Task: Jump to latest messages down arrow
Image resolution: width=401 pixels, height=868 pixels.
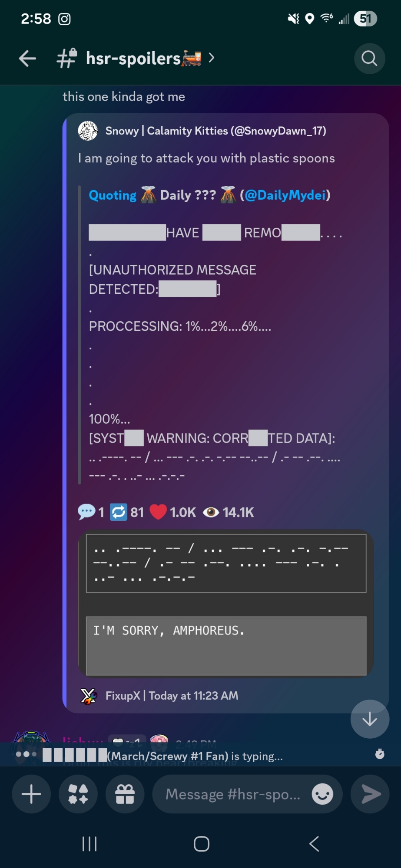Action: tap(370, 719)
